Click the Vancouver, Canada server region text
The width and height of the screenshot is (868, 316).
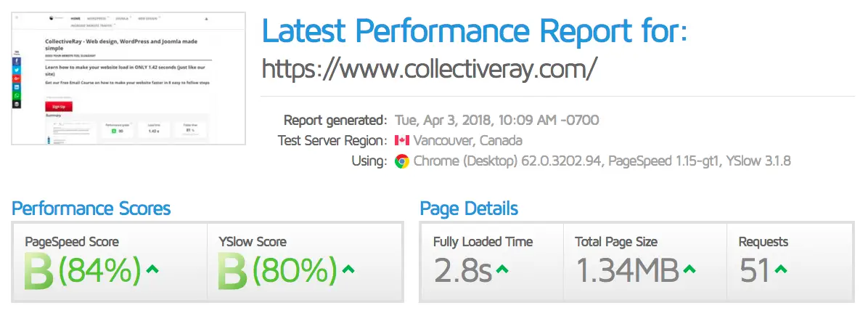[x=468, y=140]
